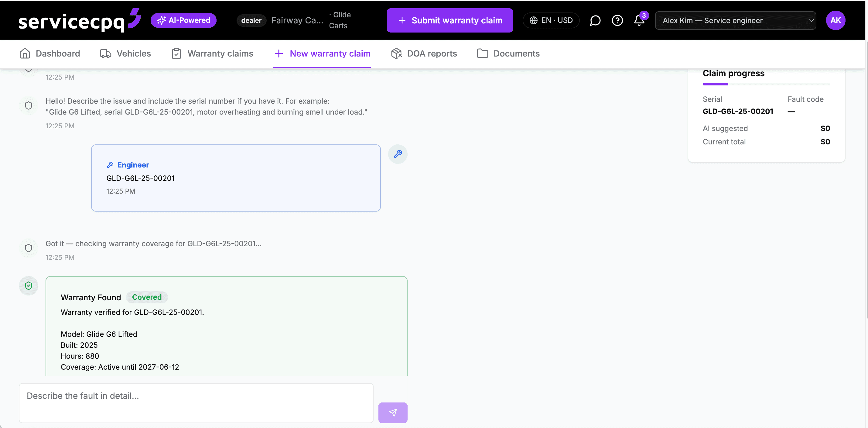Click 'Fairway Ca...' dealer name
This screenshot has width=868, height=428.
click(x=297, y=20)
